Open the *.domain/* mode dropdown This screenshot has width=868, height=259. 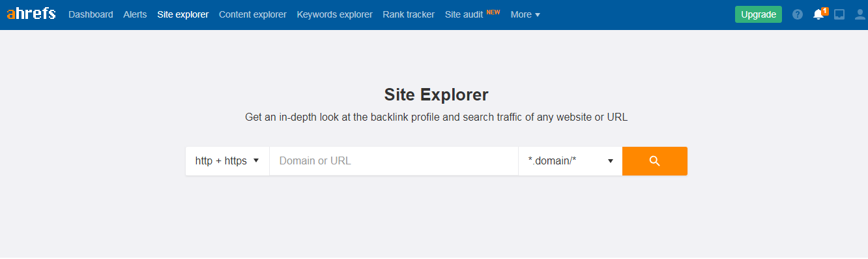point(570,161)
